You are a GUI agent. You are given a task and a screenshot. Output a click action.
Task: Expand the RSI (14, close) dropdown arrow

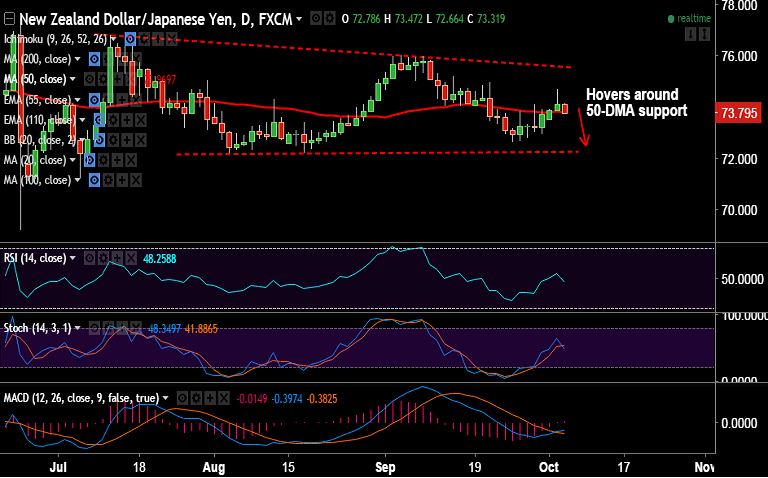[x=73, y=258]
